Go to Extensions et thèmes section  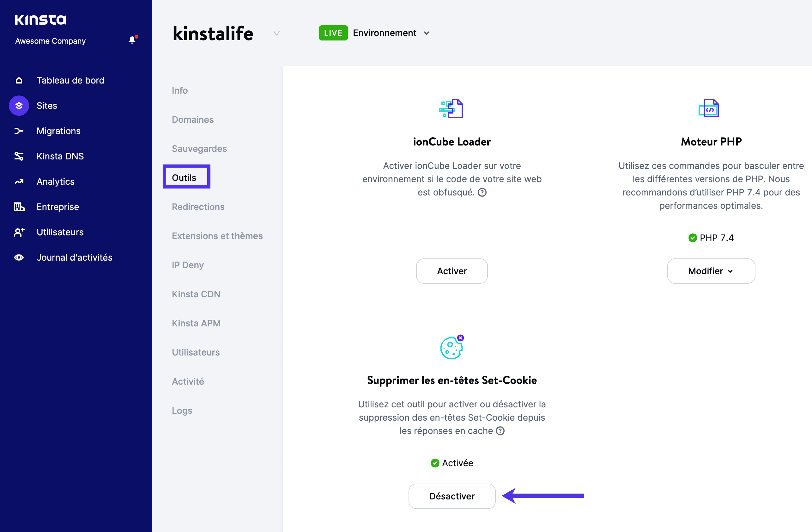tap(217, 236)
